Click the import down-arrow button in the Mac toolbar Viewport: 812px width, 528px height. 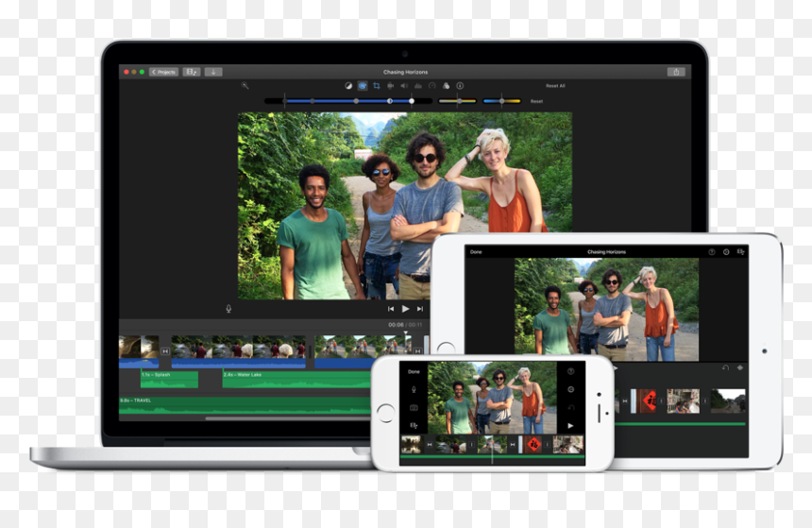pyautogui.click(x=213, y=72)
